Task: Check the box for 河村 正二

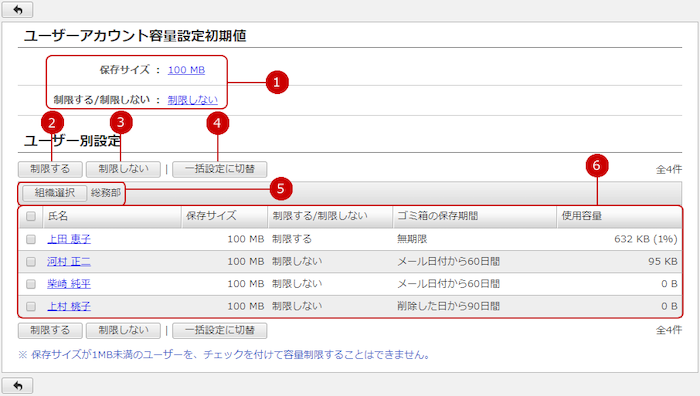Action: tap(31, 262)
